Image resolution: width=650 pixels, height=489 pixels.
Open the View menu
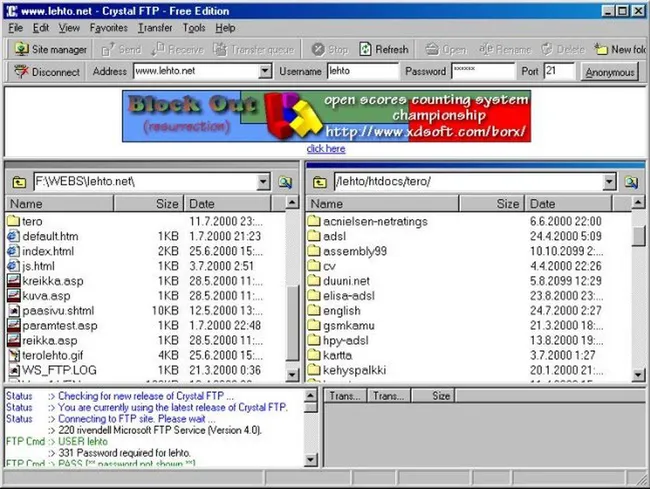pos(69,28)
